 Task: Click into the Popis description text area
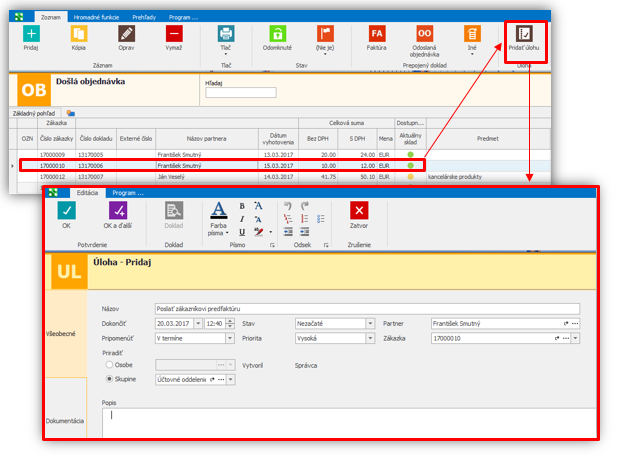349,423
